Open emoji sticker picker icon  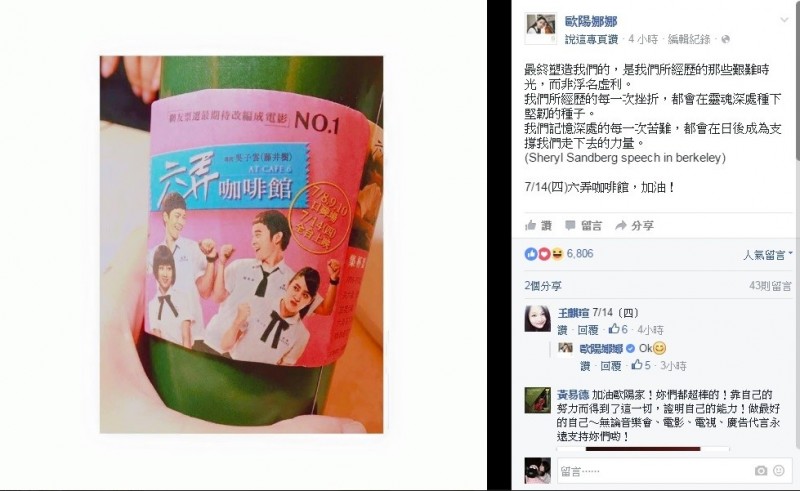pos(779,471)
